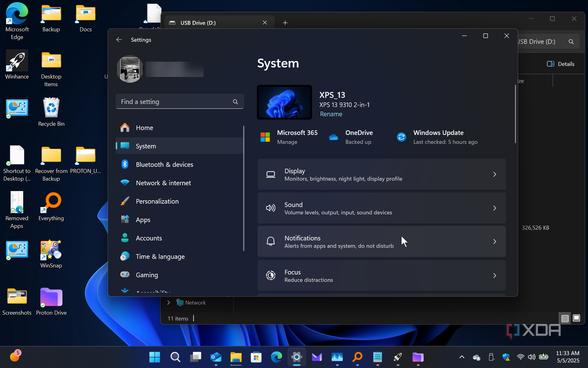Click the XPS_13 desktop wallpaper thumbnail
Viewport: 588px width, 368px height.
pos(284,102)
